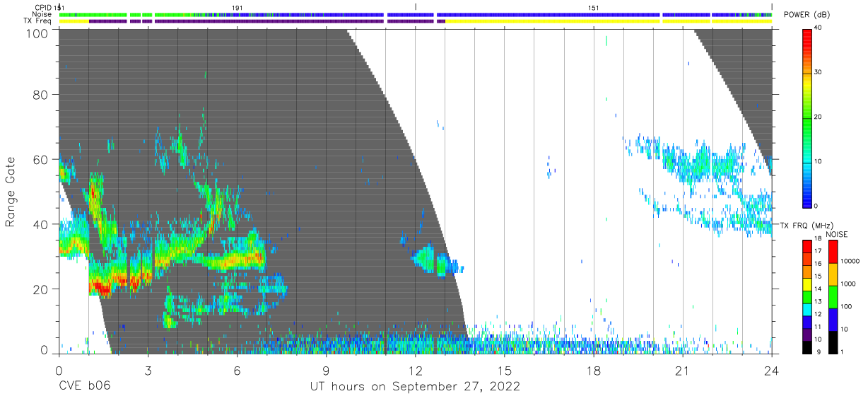Click the 1 noise scale label
This screenshot has width=868, height=401.
pyautogui.click(x=842, y=351)
